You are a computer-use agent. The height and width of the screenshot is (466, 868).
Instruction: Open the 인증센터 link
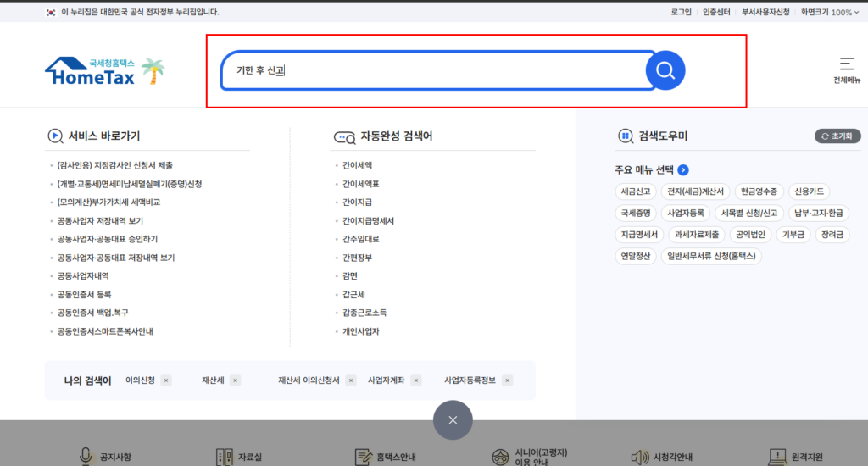coord(716,12)
